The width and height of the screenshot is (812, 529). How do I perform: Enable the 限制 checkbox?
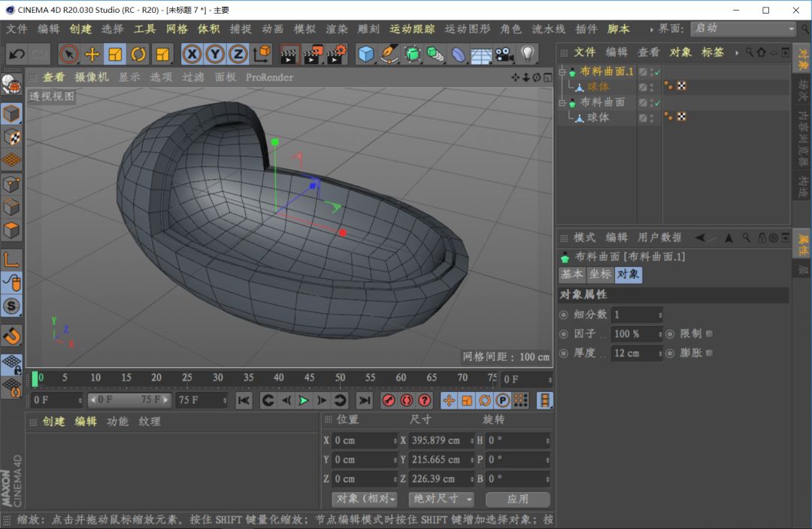[x=709, y=334]
